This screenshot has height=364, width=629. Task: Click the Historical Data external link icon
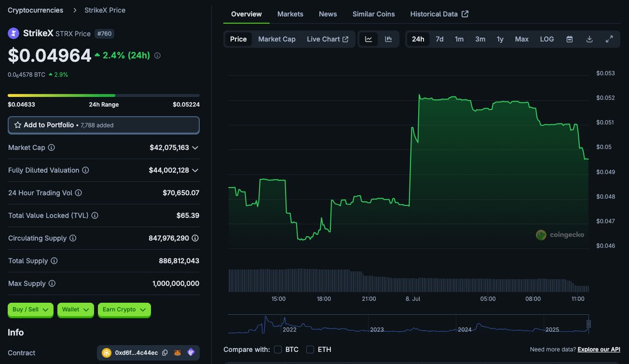click(465, 14)
